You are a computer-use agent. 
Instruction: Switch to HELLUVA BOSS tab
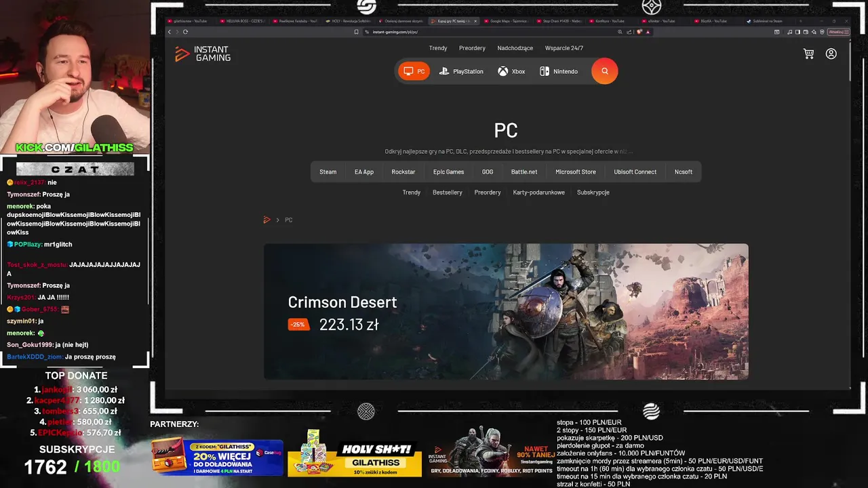click(244, 21)
